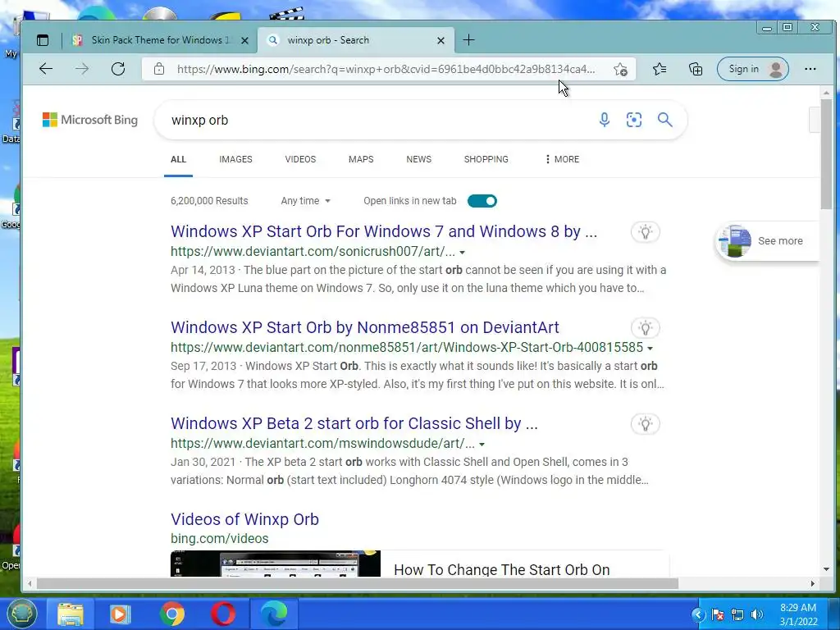The image size is (840, 630).
Task: Show hidden tray icons
Action: tap(698, 614)
